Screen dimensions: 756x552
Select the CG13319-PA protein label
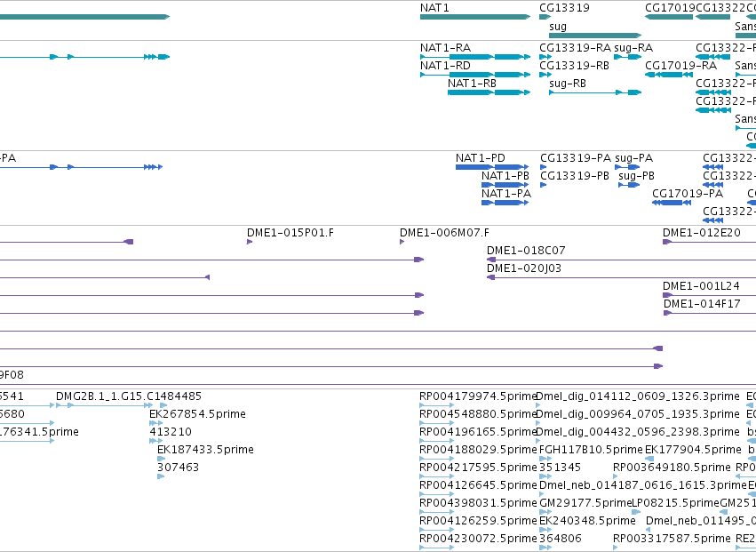coord(576,158)
